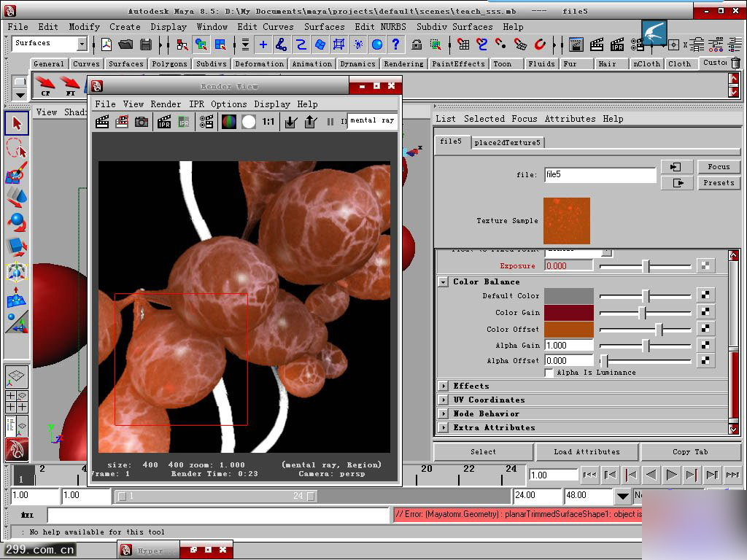This screenshot has width=747, height=560.
Task: Click the 1:1 real size icon
Action: tap(268, 122)
